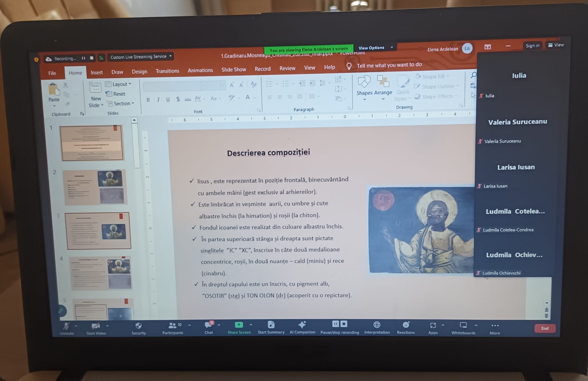The width and height of the screenshot is (588, 381).
Task: Toggle align text left
Action: click(270, 97)
